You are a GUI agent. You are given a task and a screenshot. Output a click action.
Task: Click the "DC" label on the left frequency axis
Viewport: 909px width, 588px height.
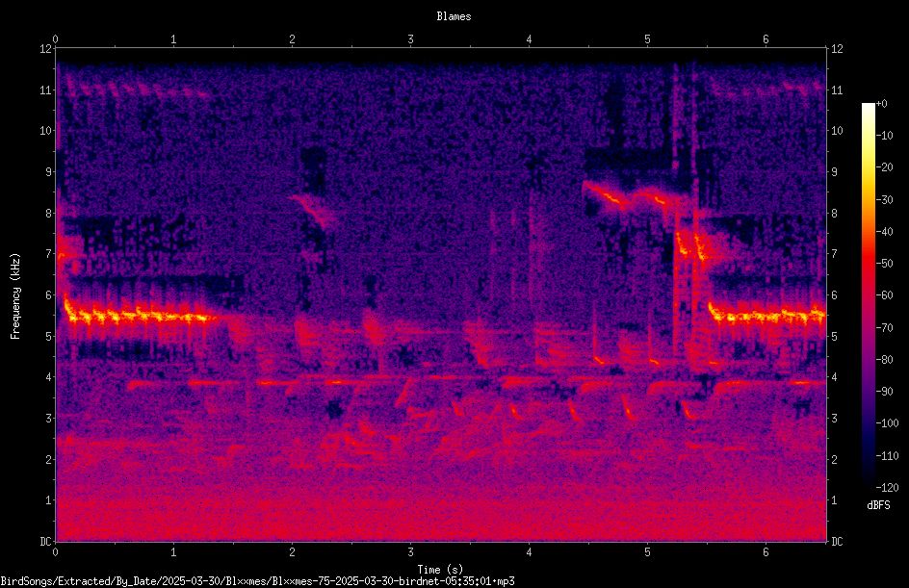pos(45,542)
